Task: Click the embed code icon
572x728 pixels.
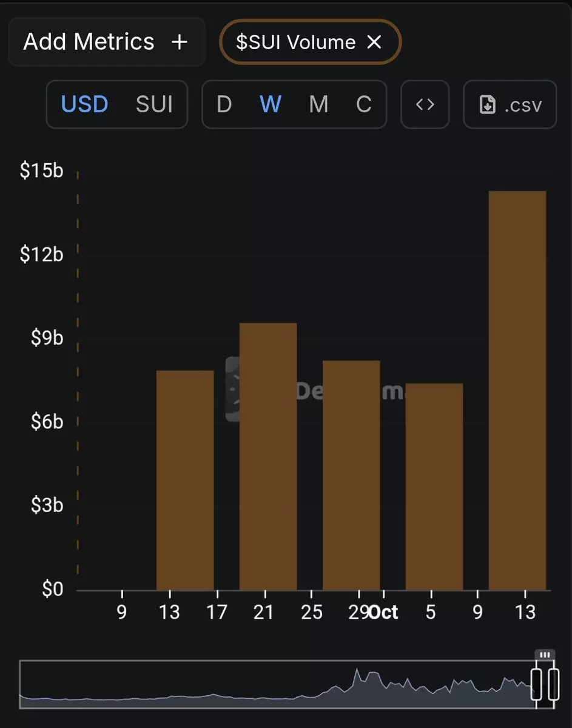Action: (425, 104)
